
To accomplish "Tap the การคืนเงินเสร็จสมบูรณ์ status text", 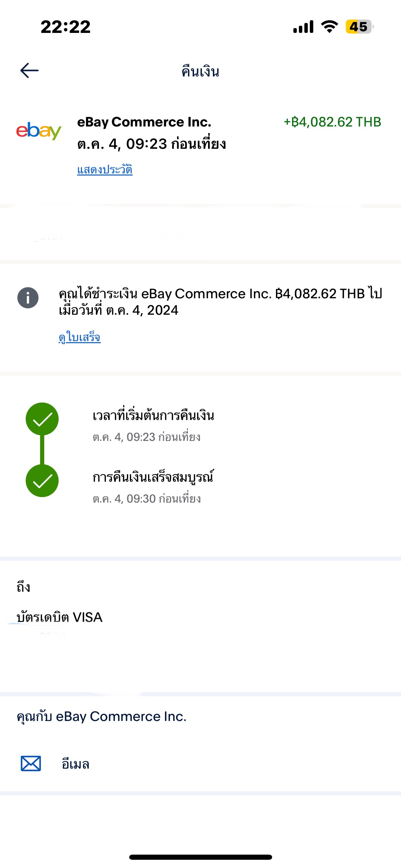I will tap(153, 477).
